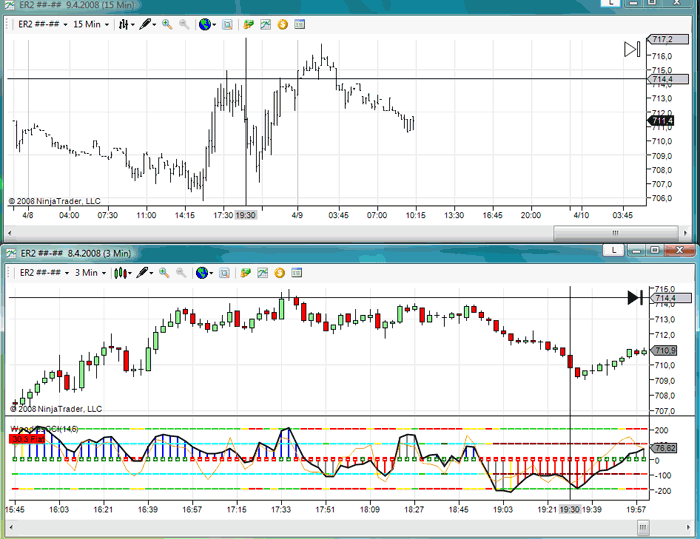Click the 714,4 price marker in top chart
Screen dimensions: 700x539
coord(662,78)
